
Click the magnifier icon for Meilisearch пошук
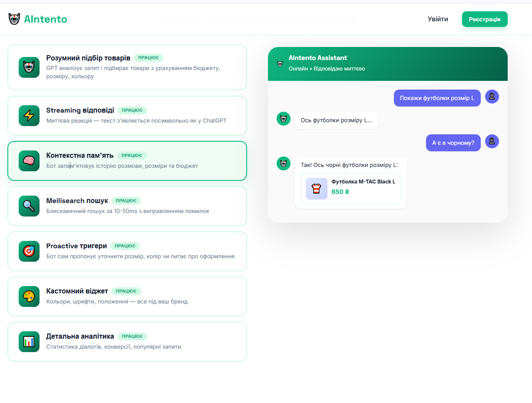(29, 206)
